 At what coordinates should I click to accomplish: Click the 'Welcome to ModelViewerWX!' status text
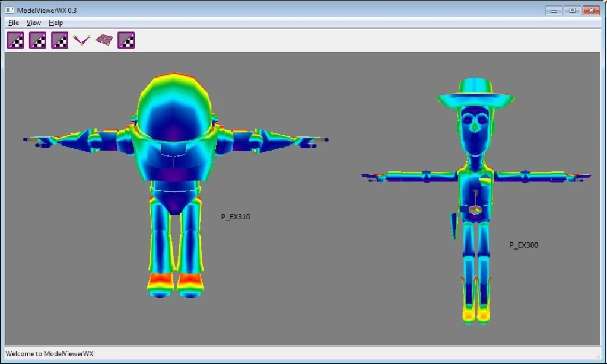50,353
